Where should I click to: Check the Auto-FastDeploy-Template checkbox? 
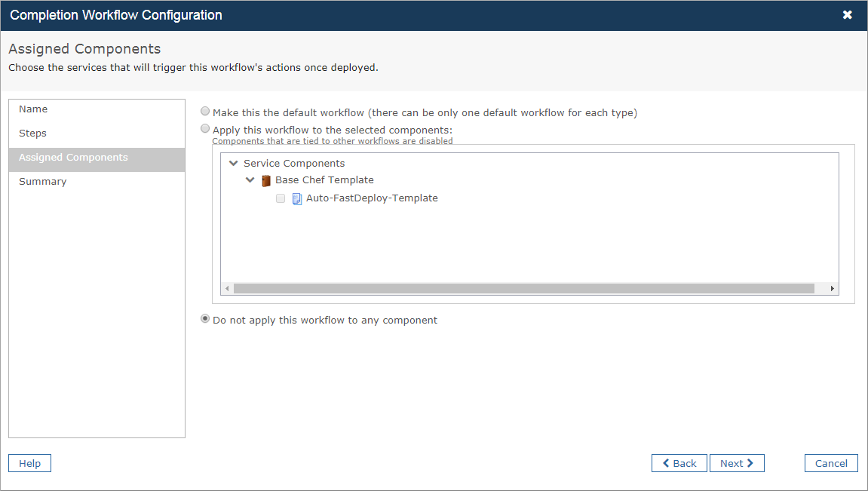tap(281, 199)
